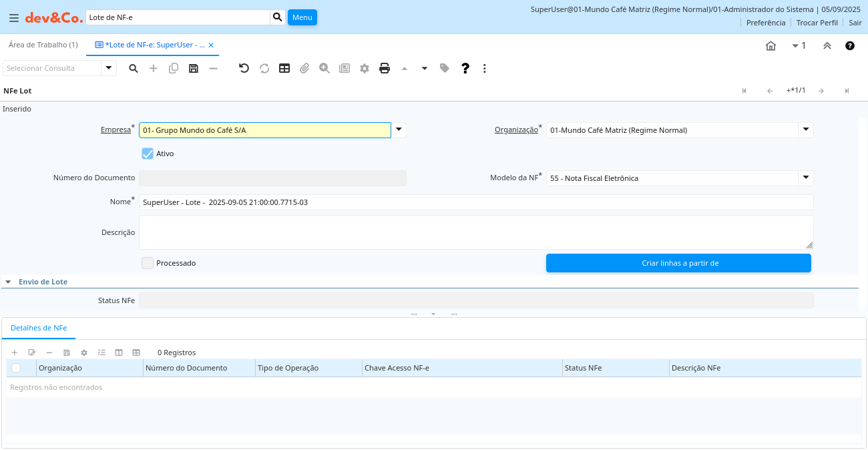Tick the select-all checkbox in details grid header
868x450 pixels.
click(x=16, y=368)
